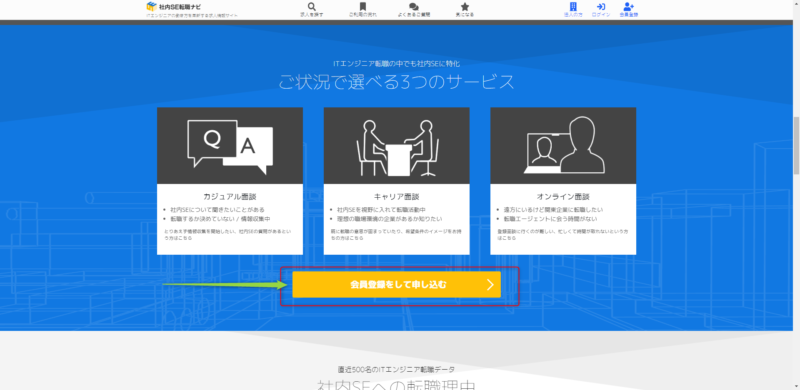Image resolution: width=800 pixels, height=390 pixels.
Task: Click the 社内SE転職ナビ box logo
Action: (x=151, y=6)
